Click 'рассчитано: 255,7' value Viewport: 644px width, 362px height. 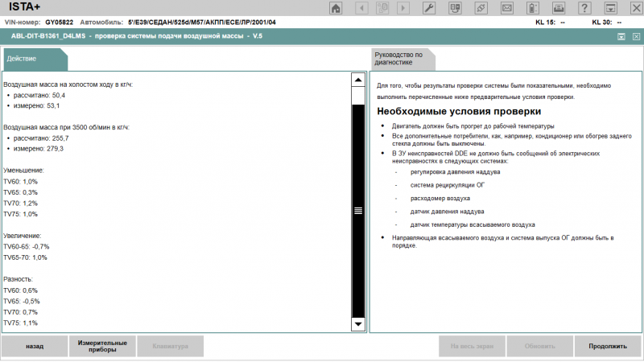[41, 138]
